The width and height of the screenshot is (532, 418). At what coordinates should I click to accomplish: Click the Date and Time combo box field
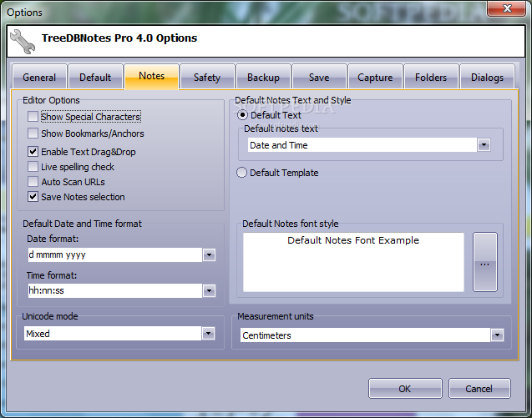point(362,145)
